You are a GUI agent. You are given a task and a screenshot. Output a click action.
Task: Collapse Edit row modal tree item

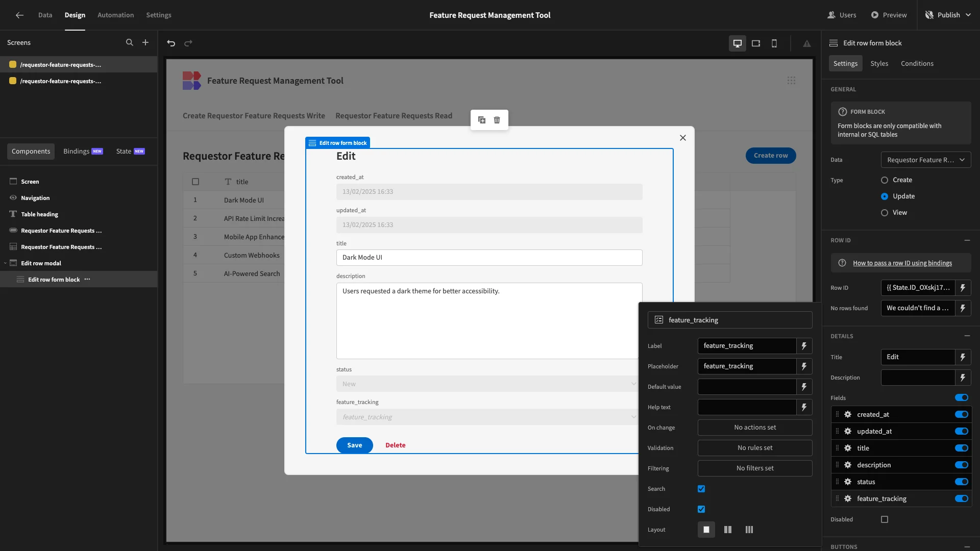pos(5,263)
